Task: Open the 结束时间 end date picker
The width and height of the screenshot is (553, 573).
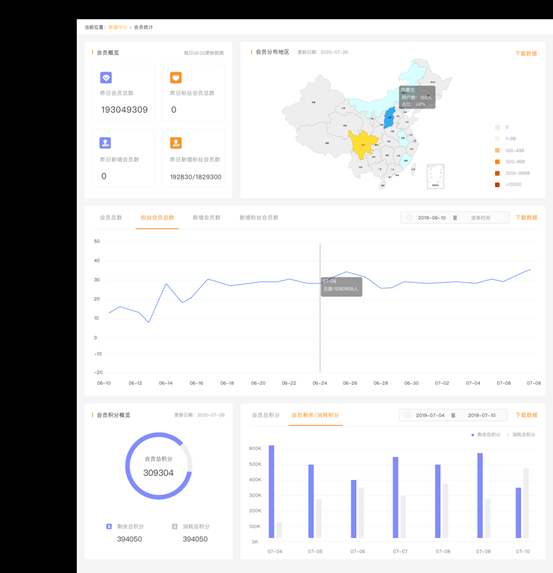Action: tap(480, 218)
